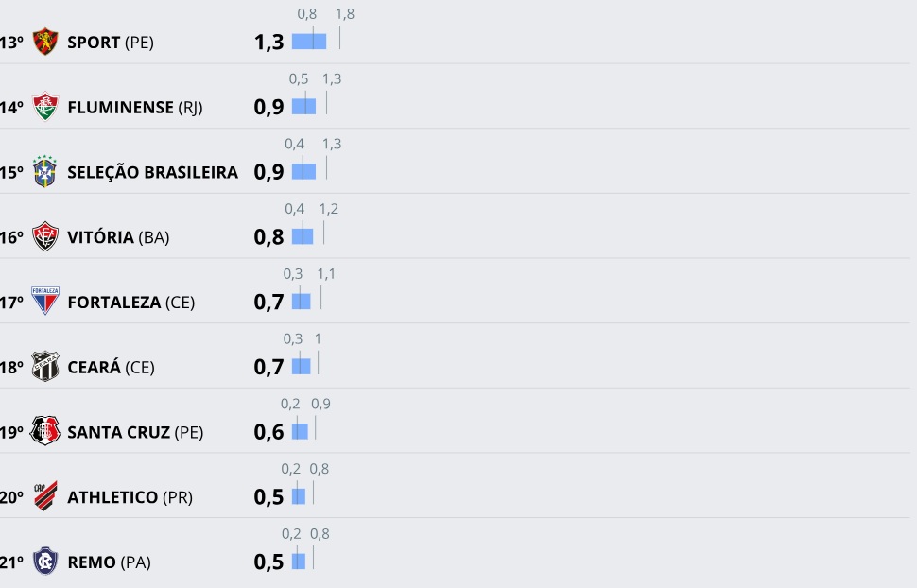Open the SPORT (PE) team name
The image size is (917, 588).
pos(111,43)
